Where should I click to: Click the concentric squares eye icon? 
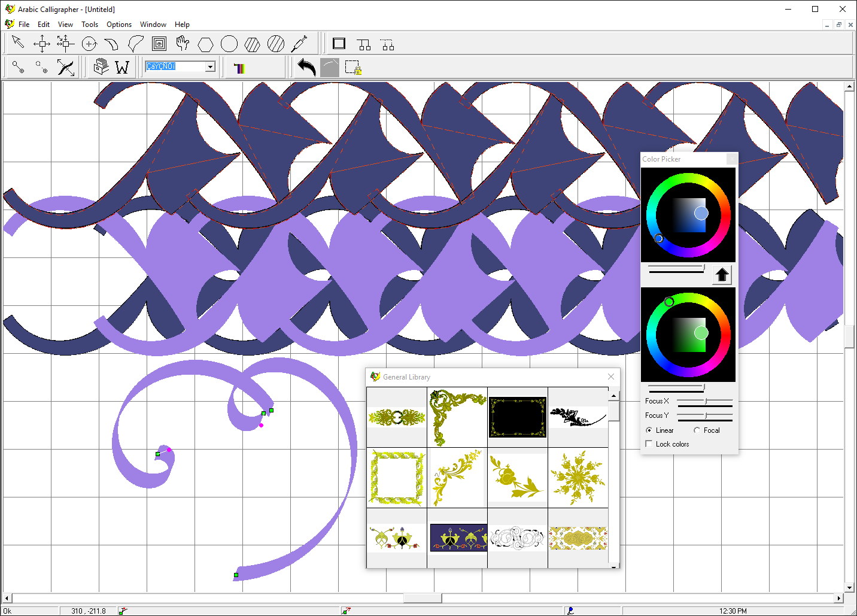[159, 43]
